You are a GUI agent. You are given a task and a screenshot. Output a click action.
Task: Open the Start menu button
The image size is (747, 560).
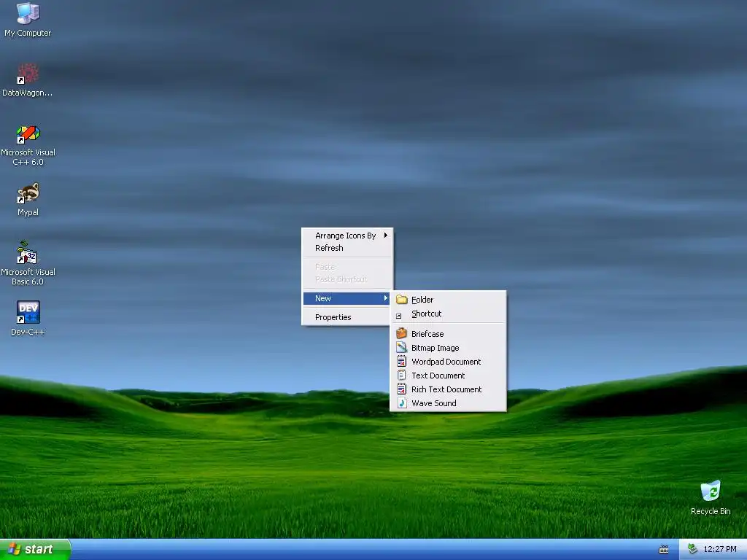tap(35, 550)
